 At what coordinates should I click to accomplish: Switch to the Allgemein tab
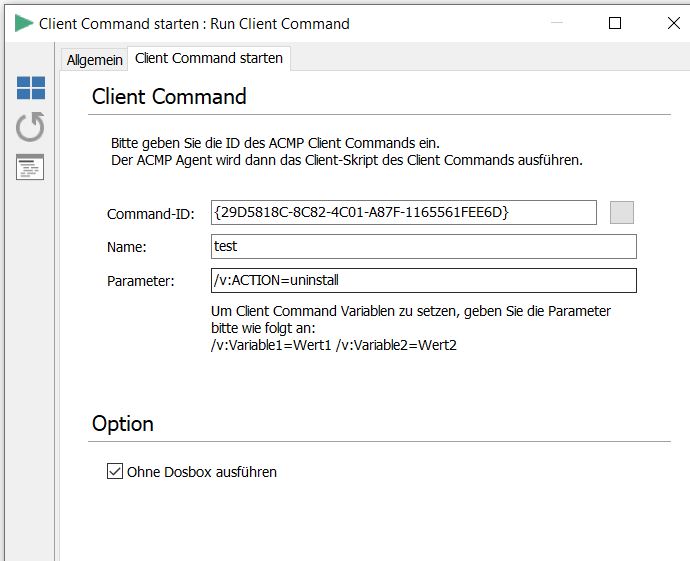(x=94, y=59)
